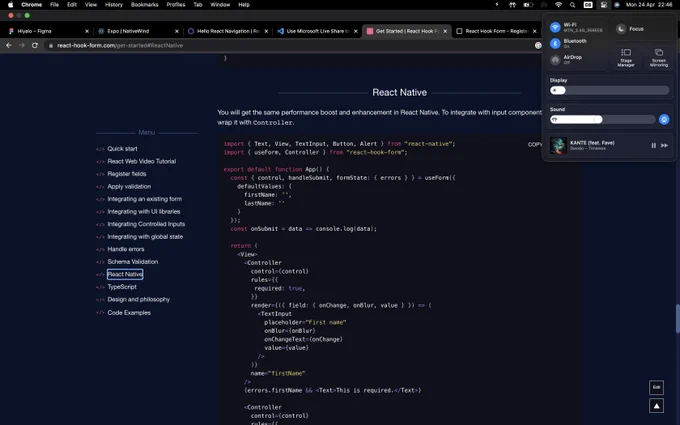The height and width of the screenshot is (425, 680).
Task: Toggle Bluetooth in Control Center
Action: [555, 43]
